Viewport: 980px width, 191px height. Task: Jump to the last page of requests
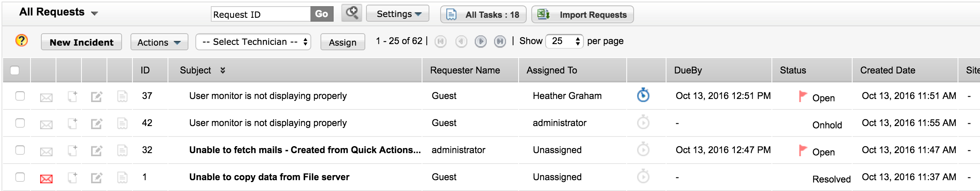click(500, 41)
